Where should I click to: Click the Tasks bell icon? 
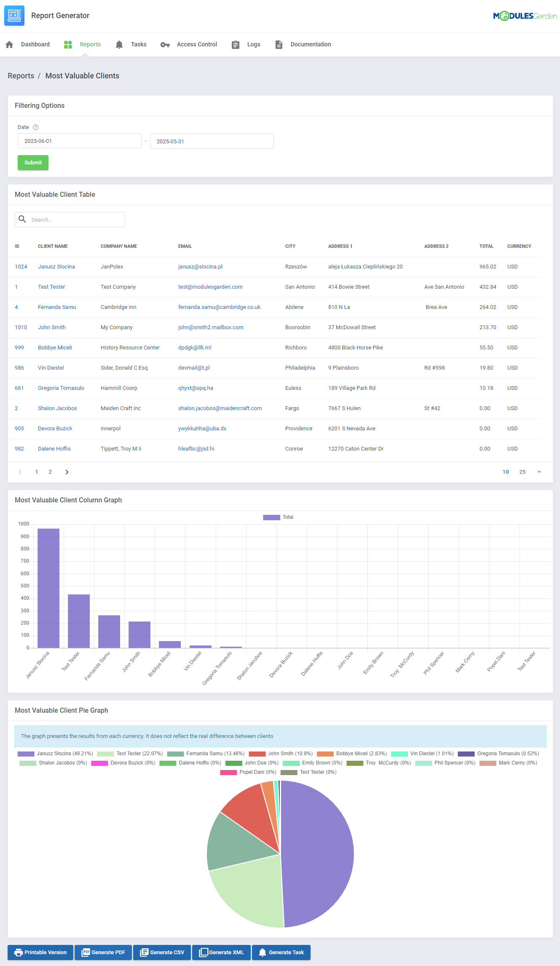(x=119, y=45)
